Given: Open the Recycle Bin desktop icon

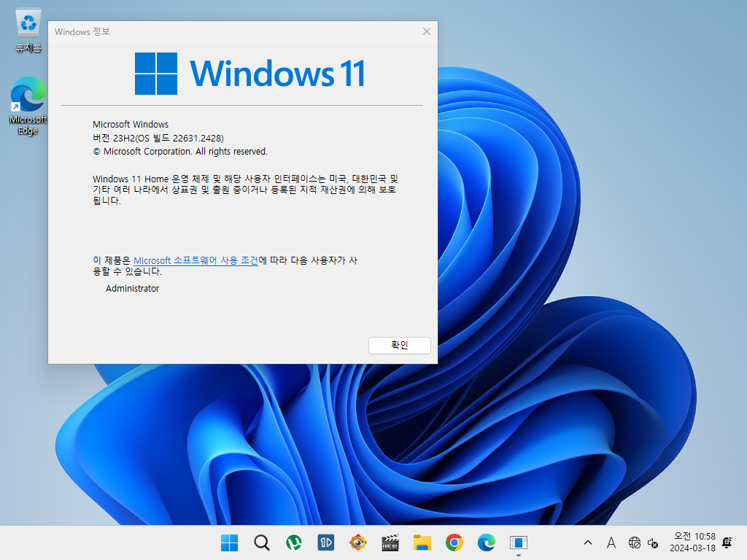Looking at the screenshot, I should pyautogui.click(x=28, y=30).
